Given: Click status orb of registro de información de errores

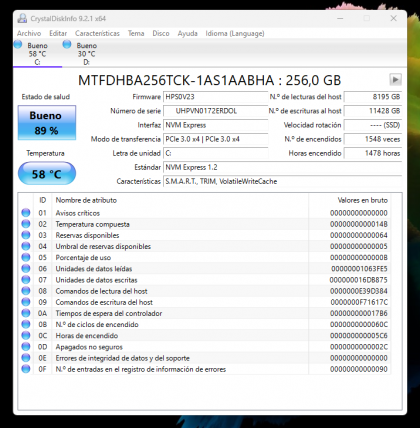Looking at the screenshot, I should (26, 369).
